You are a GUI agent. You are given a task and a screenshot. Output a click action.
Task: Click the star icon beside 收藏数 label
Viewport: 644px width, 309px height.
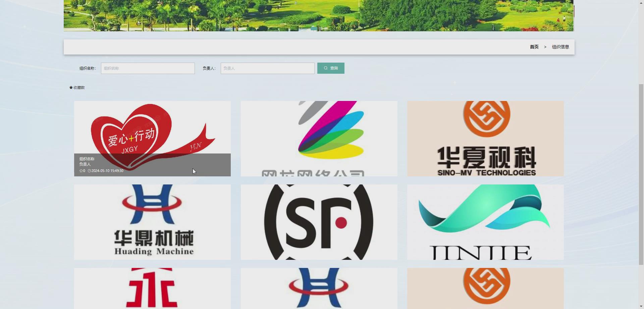pyautogui.click(x=71, y=87)
